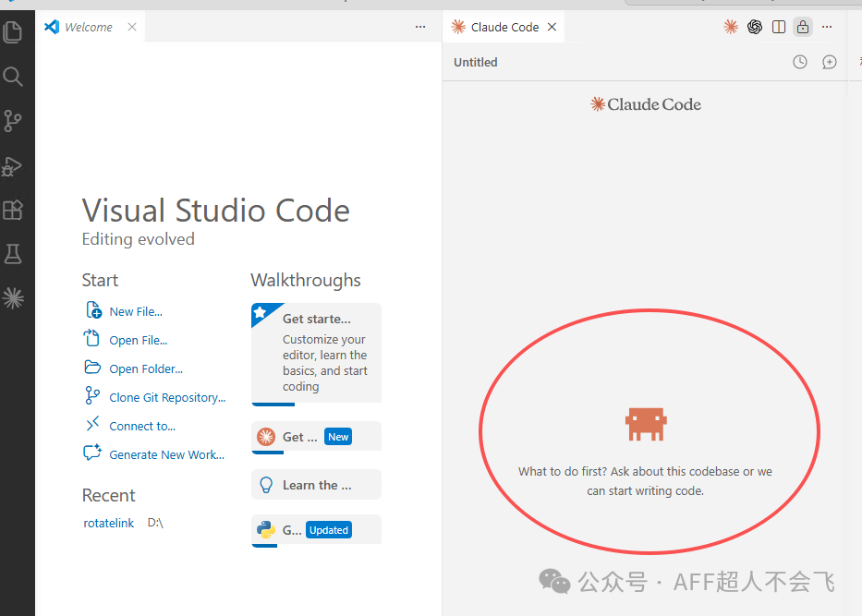Close the Claude Code tab
The image size is (862, 616).
pyautogui.click(x=552, y=27)
